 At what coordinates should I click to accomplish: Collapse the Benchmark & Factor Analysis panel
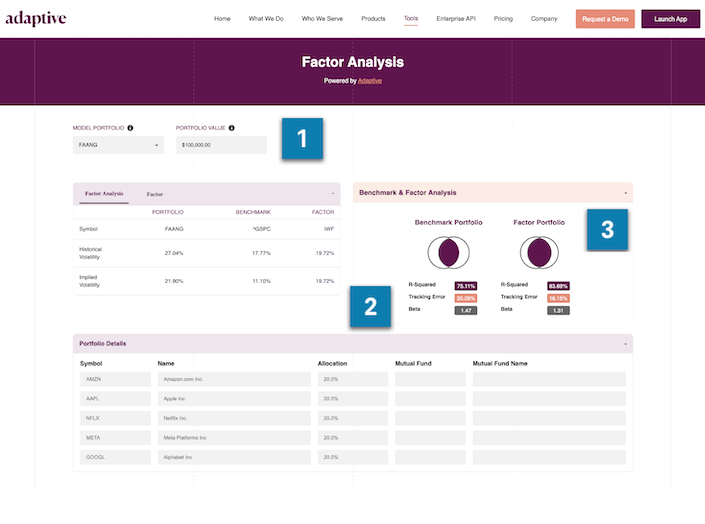tap(625, 193)
